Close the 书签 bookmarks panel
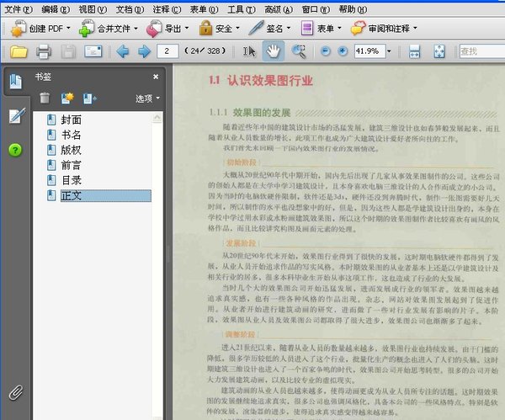The image size is (505, 420). [x=156, y=77]
